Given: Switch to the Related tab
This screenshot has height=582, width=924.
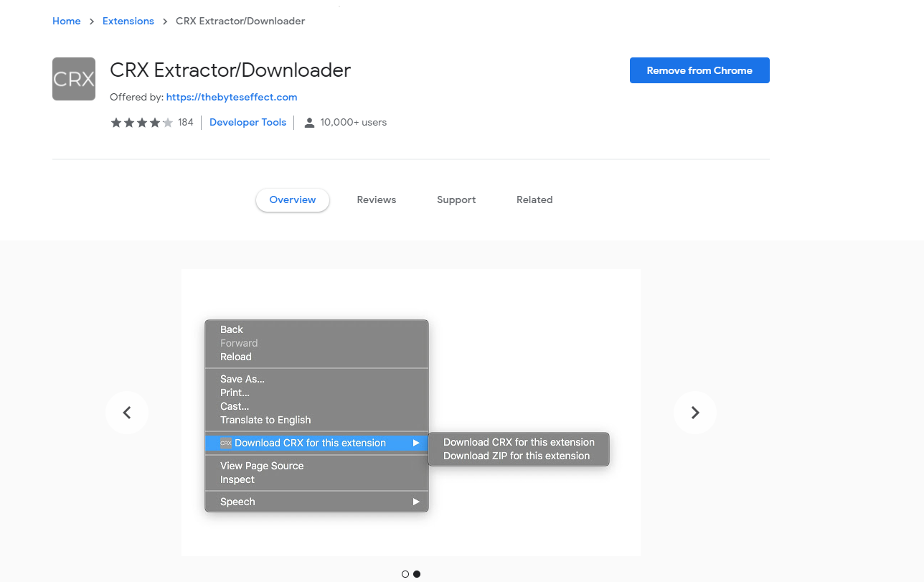Looking at the screenshot, I should [534, 200].
